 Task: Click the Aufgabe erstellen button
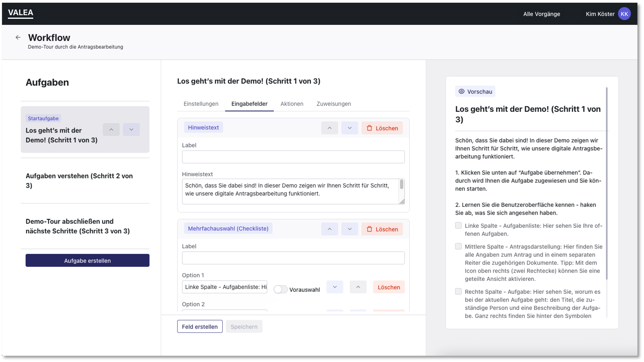point(87,261)
